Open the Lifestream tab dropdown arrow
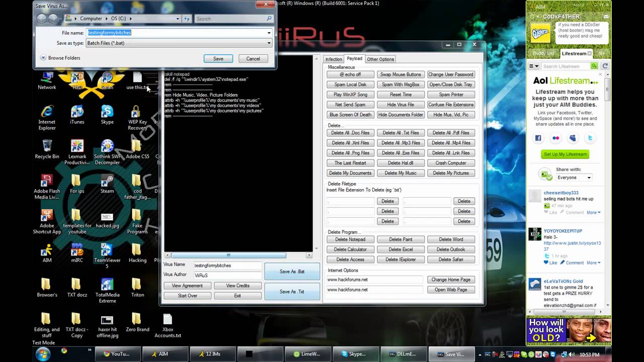 pos(590,53)
